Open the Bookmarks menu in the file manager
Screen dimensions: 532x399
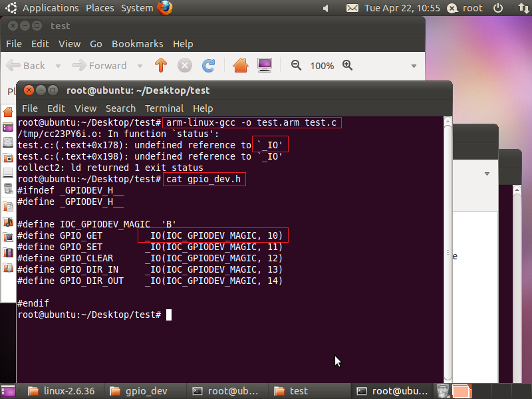pyautogui.click(x=138, y=44)
